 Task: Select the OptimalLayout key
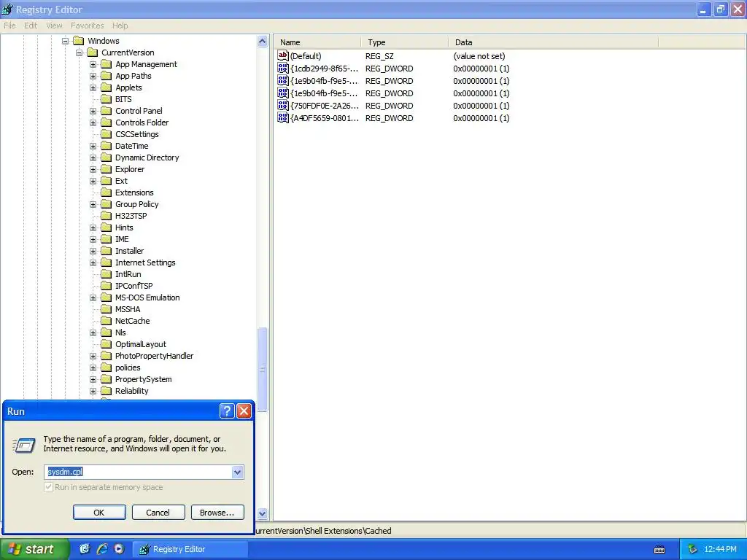coord(141,344)
